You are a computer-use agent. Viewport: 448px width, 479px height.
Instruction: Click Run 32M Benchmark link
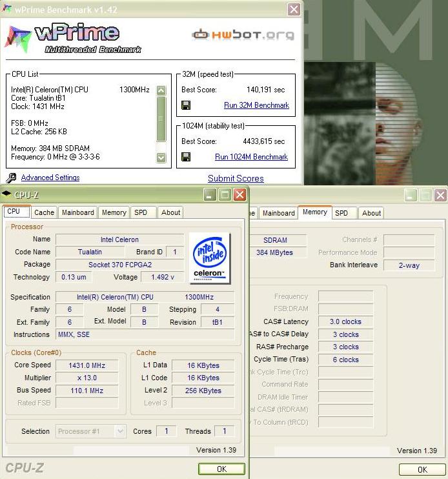[x=256, y=105]
